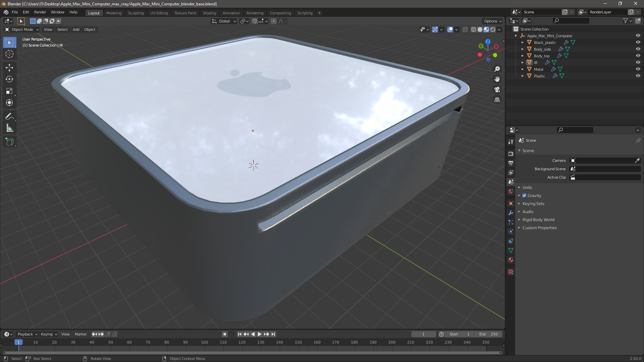Jump to the timeline's last frame

click(x=273, y=334)
